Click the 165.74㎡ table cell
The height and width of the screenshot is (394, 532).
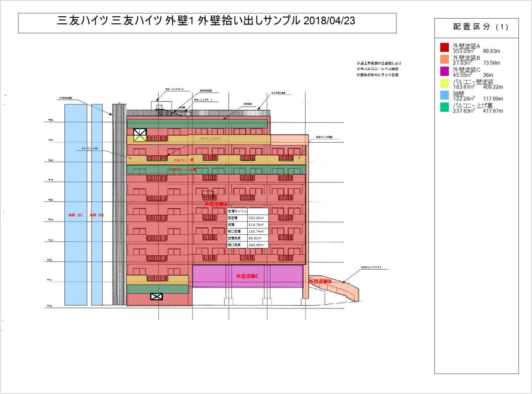[258, 231]
